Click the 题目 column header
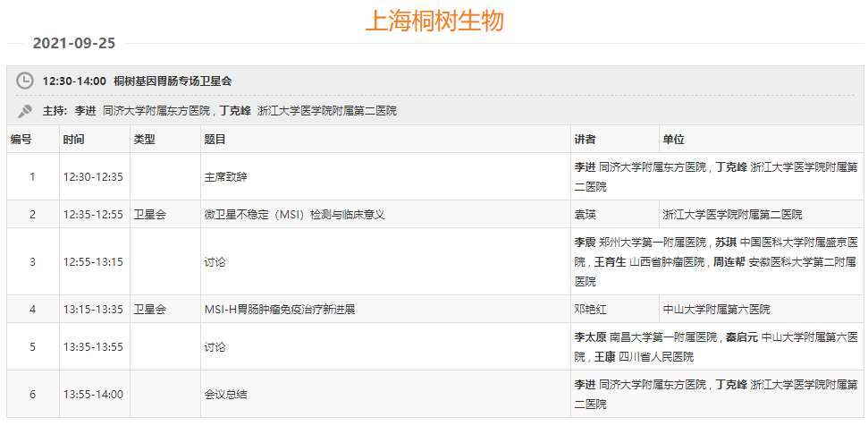The image size is (868, 426). coord(215,140)
